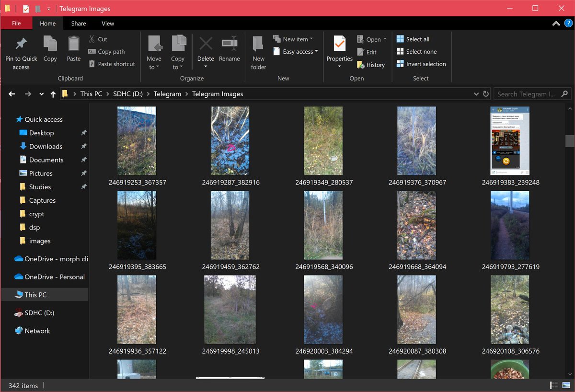Viewport: 575px width, 392px height.
Task: Click Telegram in address path
Action: (167, 94)
